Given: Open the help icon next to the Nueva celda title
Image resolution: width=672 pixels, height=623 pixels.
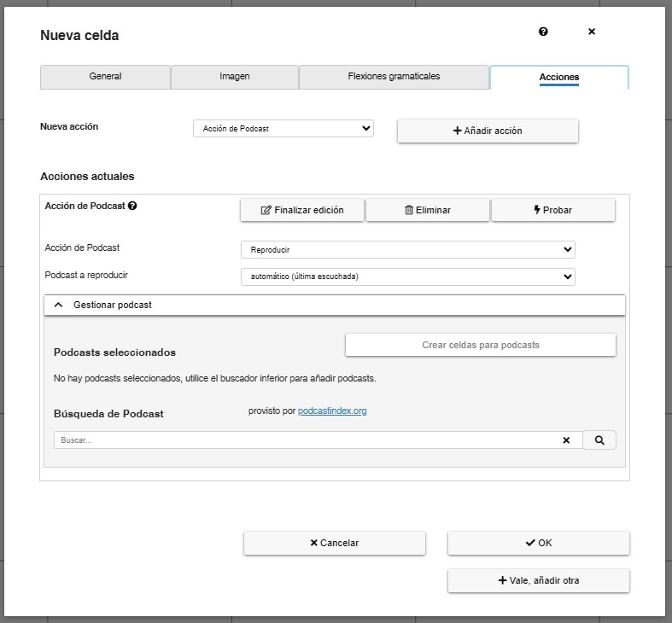Looking at the screenshot, I should coord(543,32).
